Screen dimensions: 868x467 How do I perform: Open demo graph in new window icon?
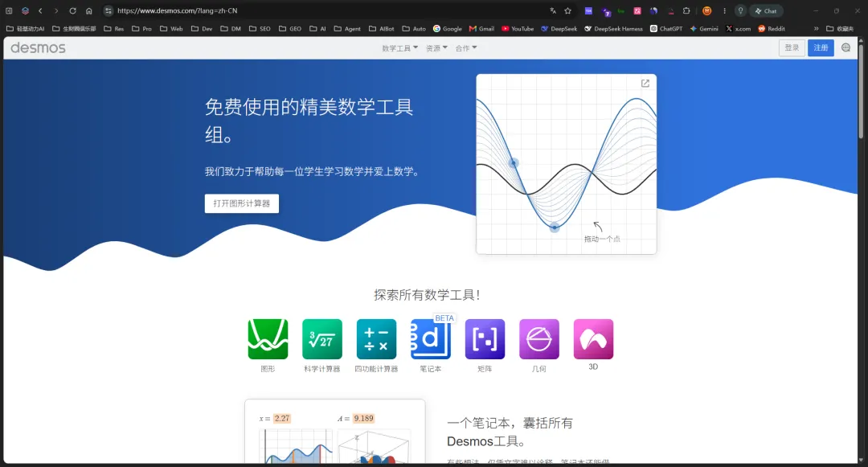[645, 83]
